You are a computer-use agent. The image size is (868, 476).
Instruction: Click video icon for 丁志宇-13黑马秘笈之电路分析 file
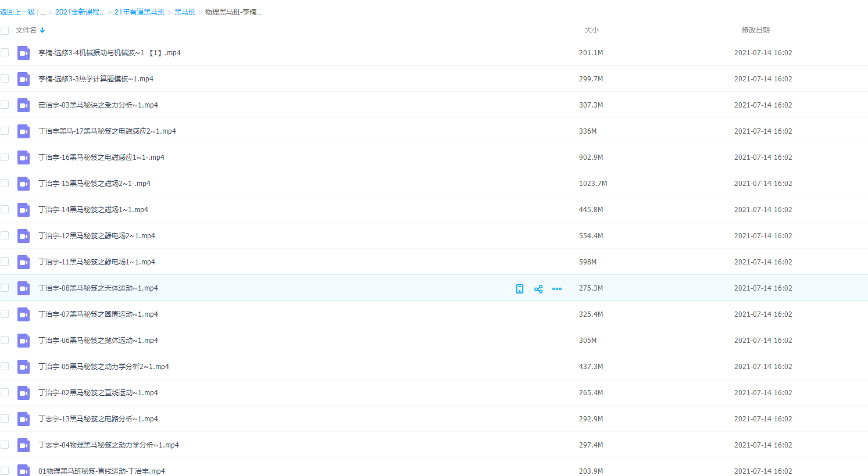[23, 419]
